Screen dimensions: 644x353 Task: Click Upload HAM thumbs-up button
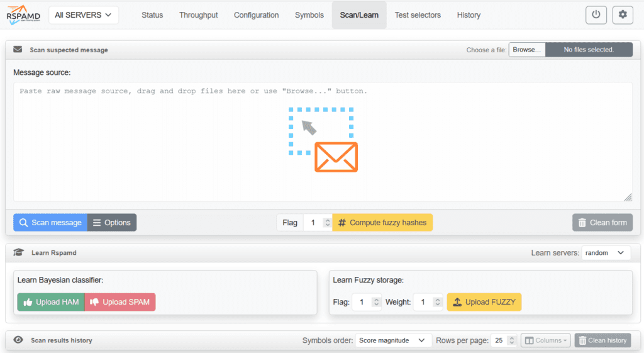(x=51, y=302)
